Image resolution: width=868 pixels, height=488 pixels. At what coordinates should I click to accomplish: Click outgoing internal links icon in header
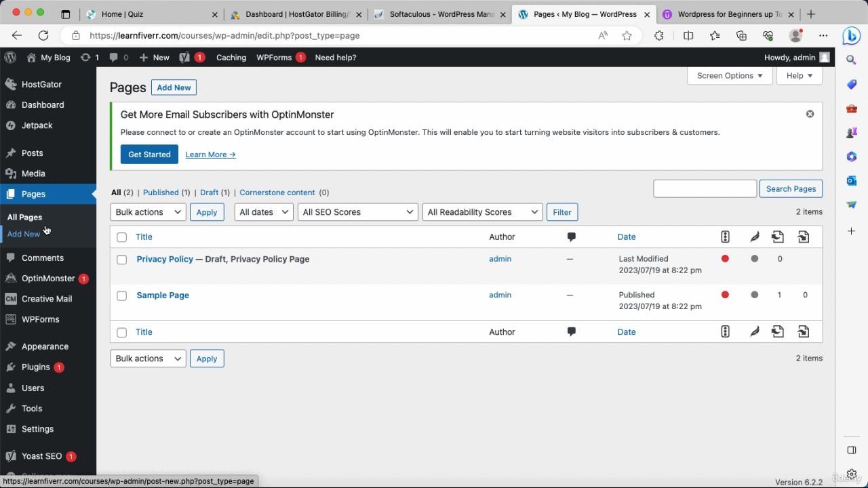pyautogui.click(x=778, y=237)
